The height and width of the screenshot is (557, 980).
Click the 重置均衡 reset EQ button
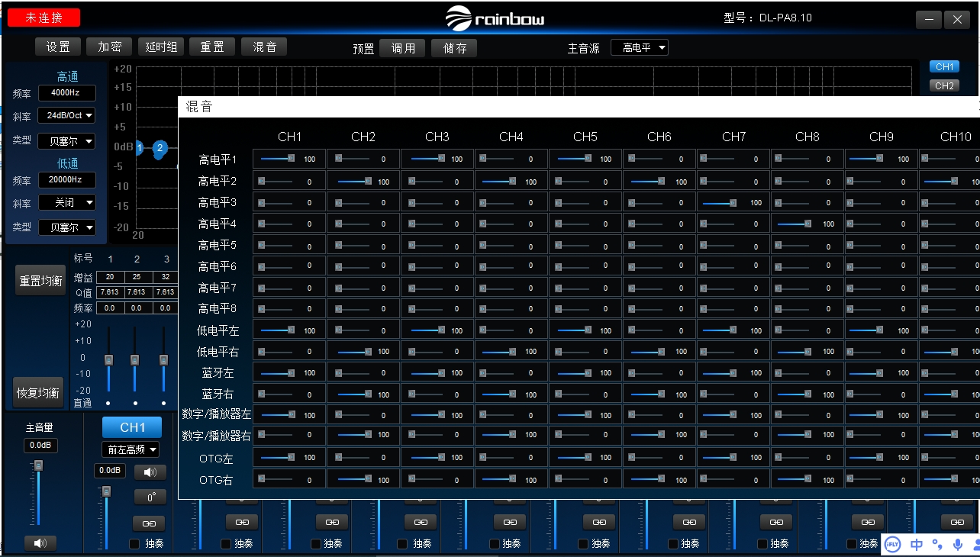pyautogui.click(x=40, y=280)
